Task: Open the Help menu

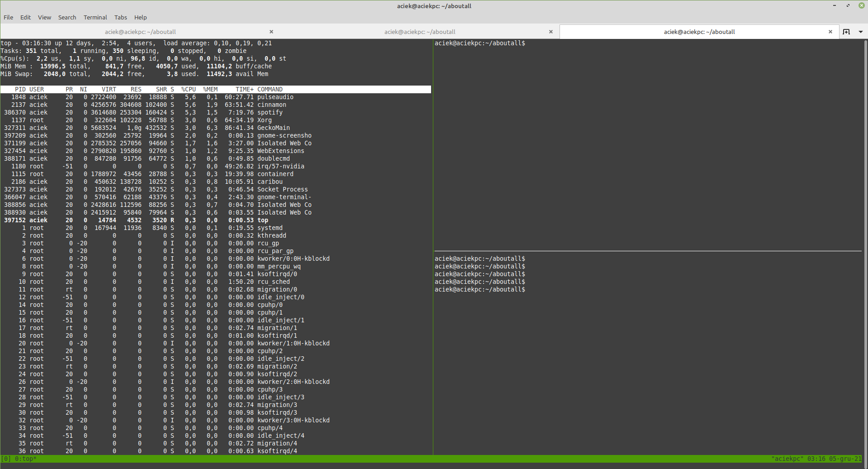Action: point(140,17)
